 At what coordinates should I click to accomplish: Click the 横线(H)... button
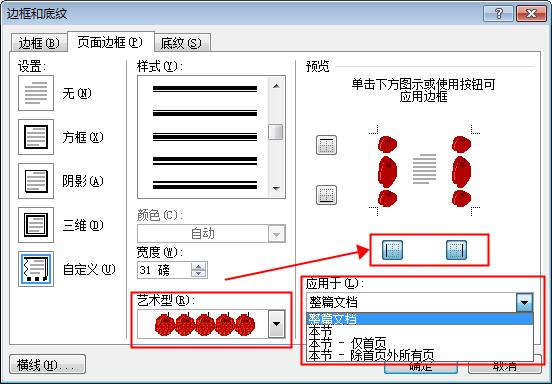47,365
